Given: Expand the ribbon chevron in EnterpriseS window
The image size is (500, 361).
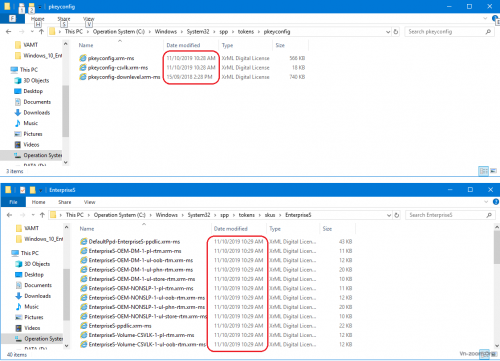Looking at the screenshot, I should 486,202.
